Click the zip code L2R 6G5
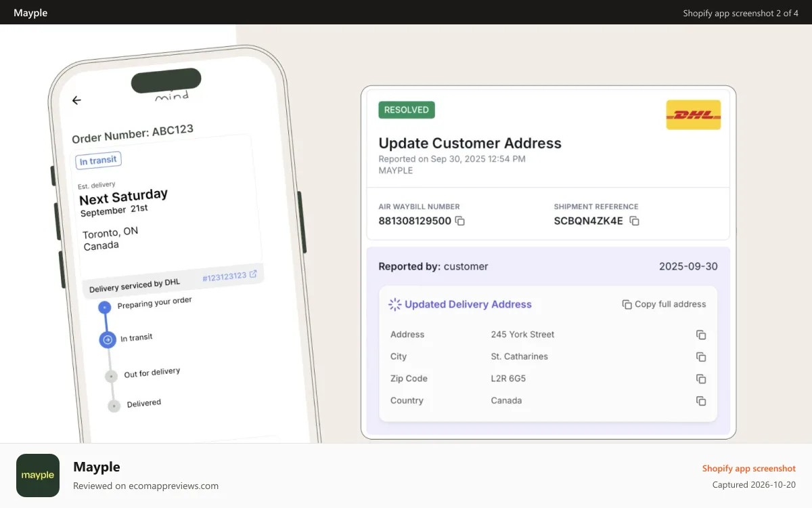 (x=508, y=379)
